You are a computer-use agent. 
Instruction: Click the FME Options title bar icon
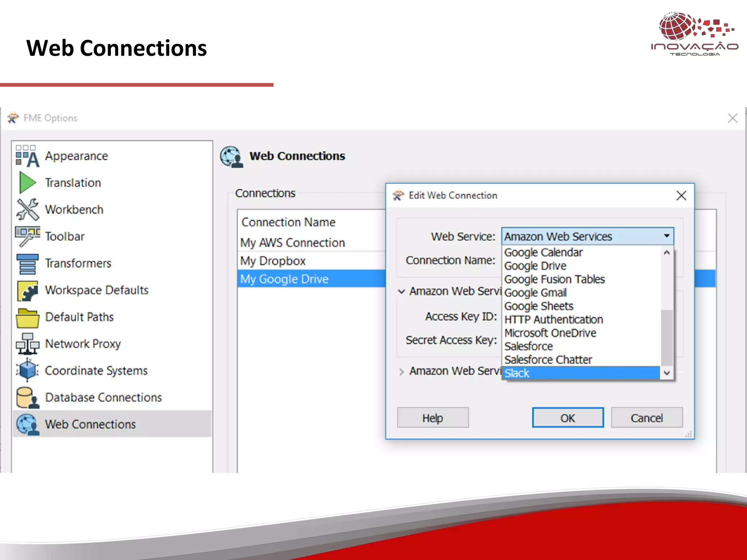pos(13,118)
